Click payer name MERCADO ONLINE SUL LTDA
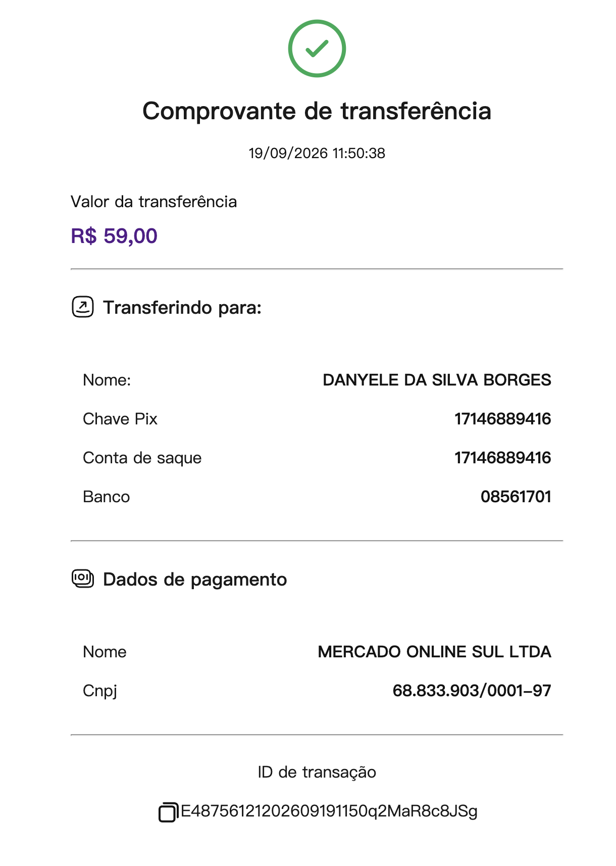Screen dimensions: 616x866 434,652
